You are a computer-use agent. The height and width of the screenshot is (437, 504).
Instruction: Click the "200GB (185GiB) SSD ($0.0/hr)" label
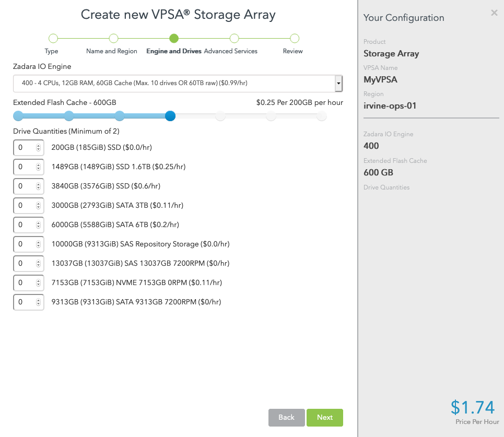[101, 147]
